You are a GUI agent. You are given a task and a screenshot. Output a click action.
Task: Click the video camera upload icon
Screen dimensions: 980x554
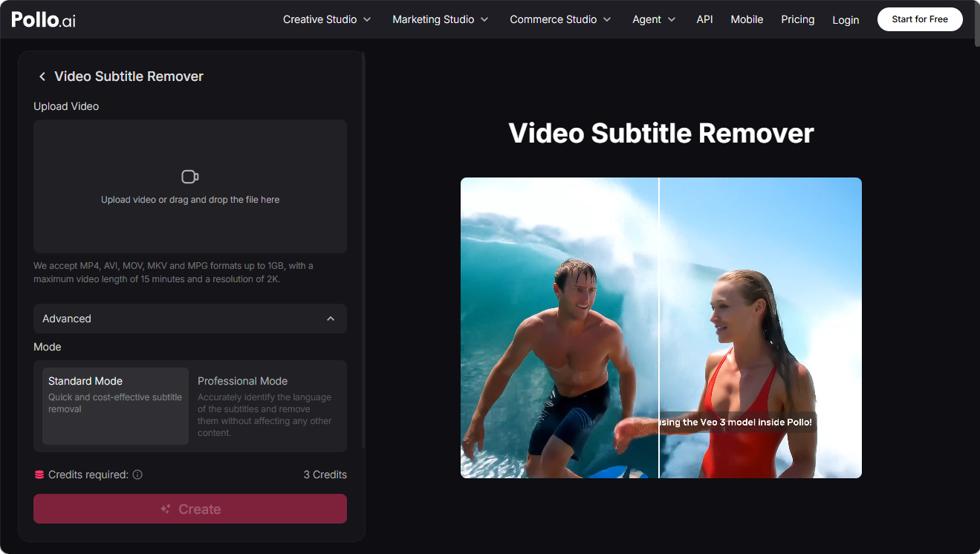coord(190,177)
